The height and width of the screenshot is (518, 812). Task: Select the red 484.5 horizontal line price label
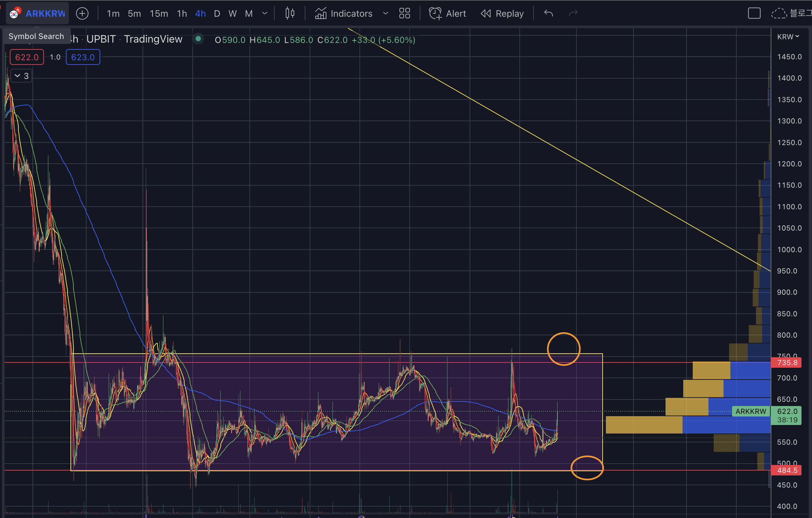(786, 471)
